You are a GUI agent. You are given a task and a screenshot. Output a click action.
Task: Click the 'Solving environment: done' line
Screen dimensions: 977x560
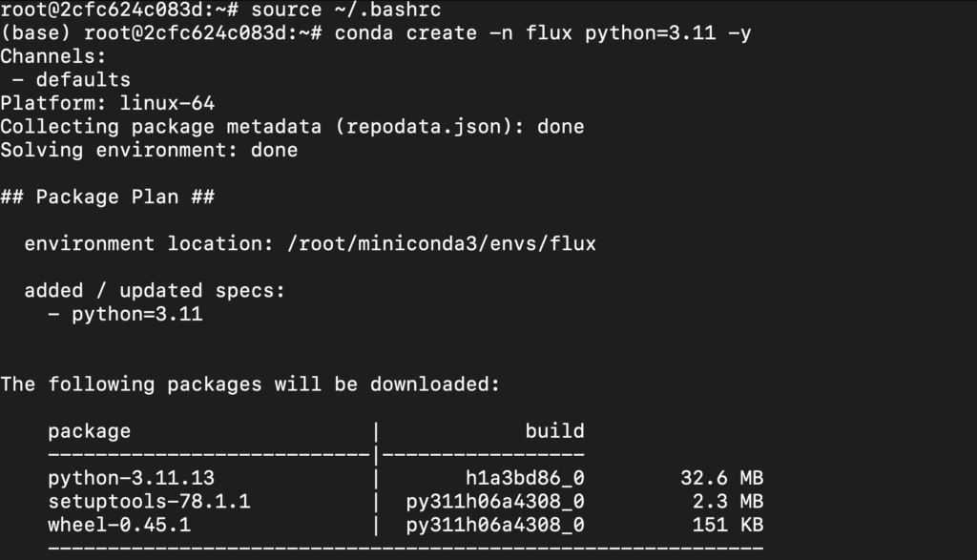(149, 150)
